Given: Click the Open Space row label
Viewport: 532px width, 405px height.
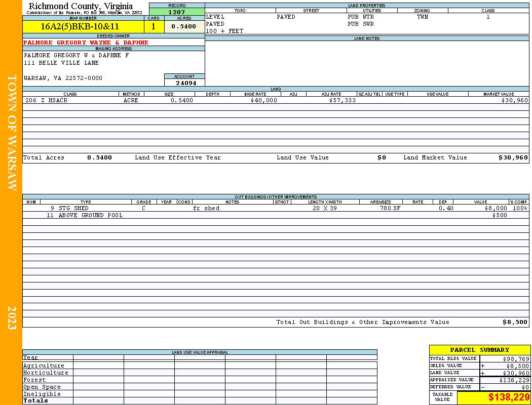Looking at the screenshot, I should [x=42, y=387].
